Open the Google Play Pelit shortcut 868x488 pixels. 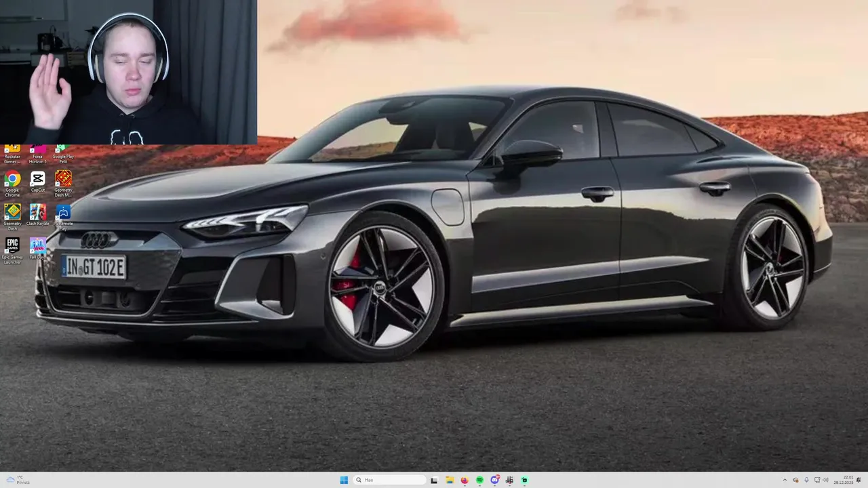(x=63, y=155)
